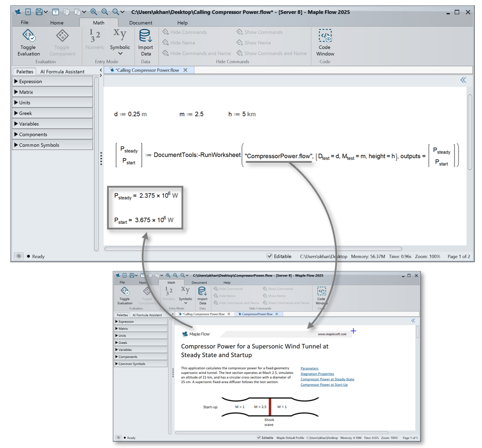Click Import Data in the upper window
The image size is (482, 448).
[146, 43]
